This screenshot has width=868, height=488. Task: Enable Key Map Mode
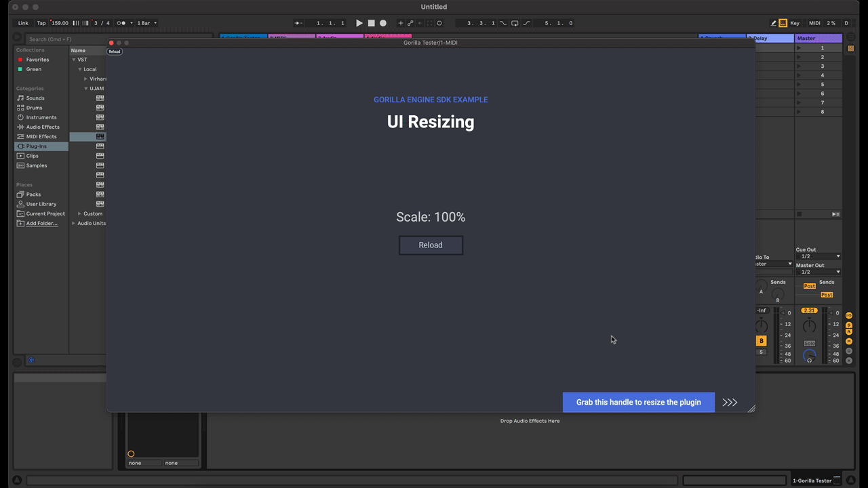(795, 23)
